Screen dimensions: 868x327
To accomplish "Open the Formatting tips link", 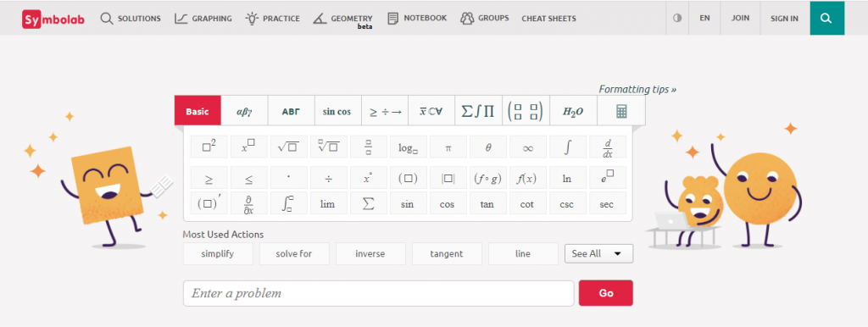I will tap(637, 89).
